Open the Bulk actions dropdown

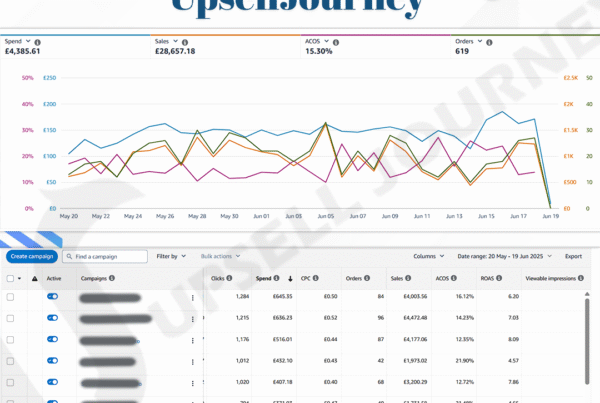coord(220,256)
